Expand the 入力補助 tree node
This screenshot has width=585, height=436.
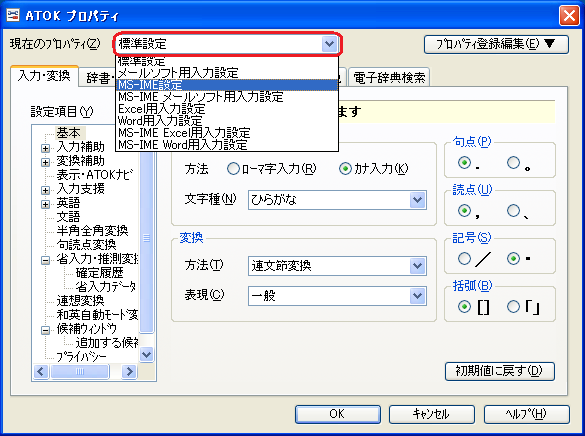click(x=45, y=148)
